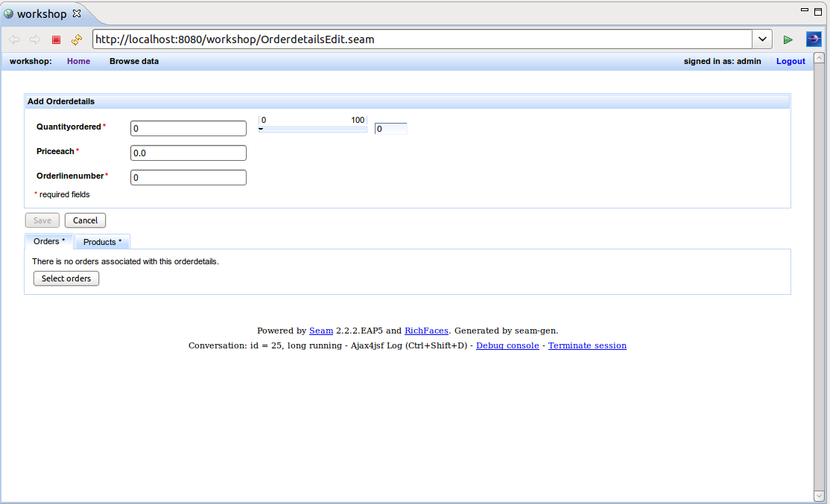Open the Debug console link

pyautogui.click(x=507, y=345)
